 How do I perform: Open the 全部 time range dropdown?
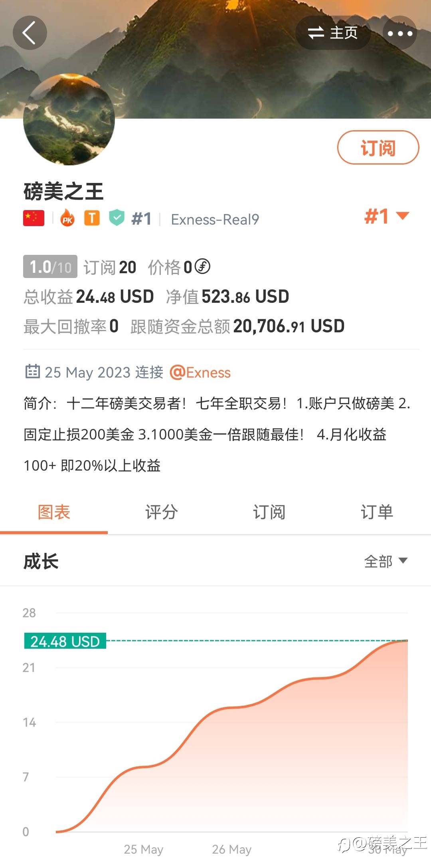tap(386, 561)
